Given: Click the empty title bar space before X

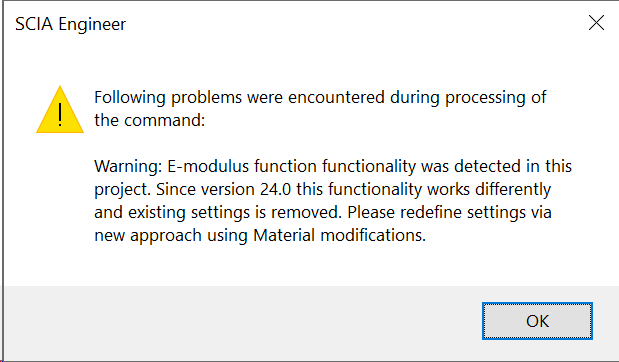Looking at the screenshot, I should pos(355,24).
